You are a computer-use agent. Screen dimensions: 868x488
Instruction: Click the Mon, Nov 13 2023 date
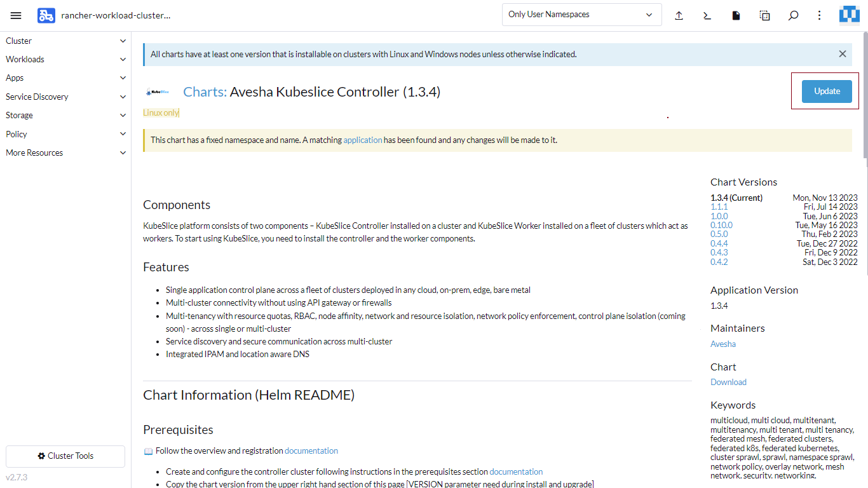[825, 198]
